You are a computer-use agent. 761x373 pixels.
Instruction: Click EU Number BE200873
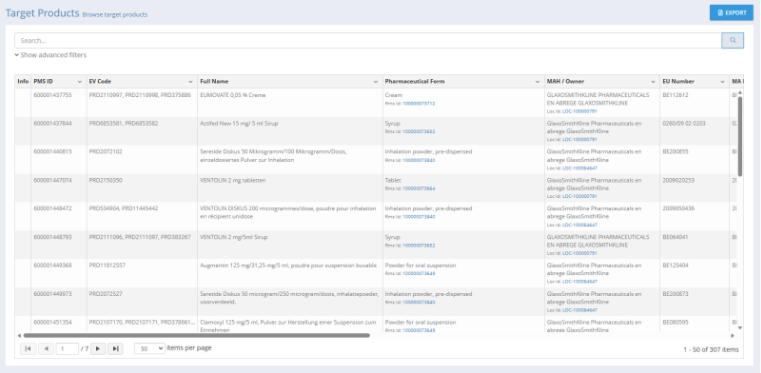pyautogui.click(x=676, y=294)
